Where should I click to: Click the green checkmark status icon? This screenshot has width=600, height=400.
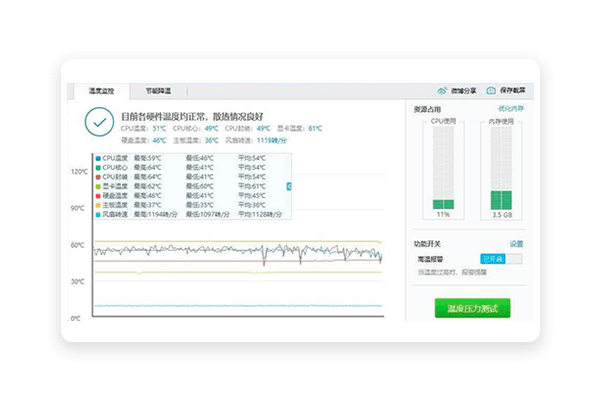tap(98, 121)
